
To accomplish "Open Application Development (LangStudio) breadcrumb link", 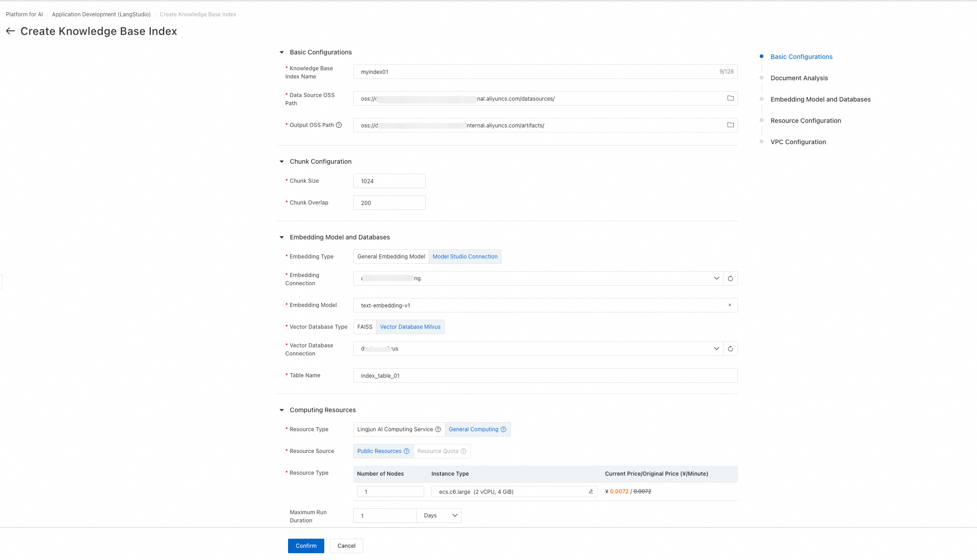I will click(x=101, y=15).
